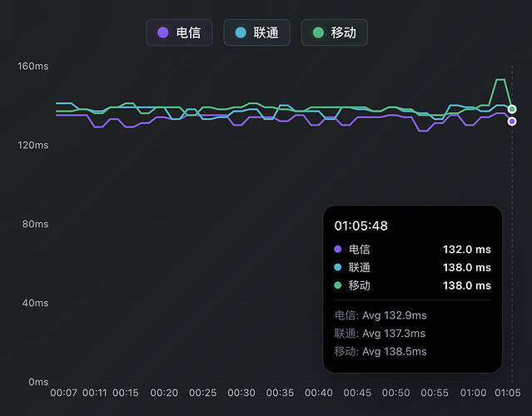
Task: Toggle the 电信 legend series button
Action: [x=179, y=32]
